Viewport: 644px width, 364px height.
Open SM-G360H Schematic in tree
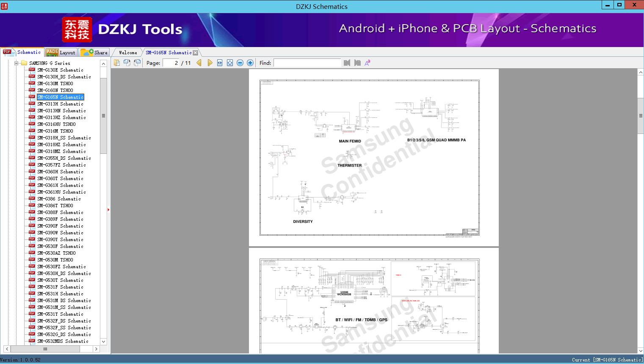(60, 172)
